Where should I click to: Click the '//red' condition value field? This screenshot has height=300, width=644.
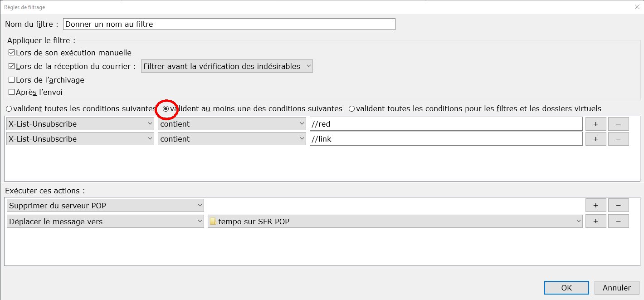446,124
